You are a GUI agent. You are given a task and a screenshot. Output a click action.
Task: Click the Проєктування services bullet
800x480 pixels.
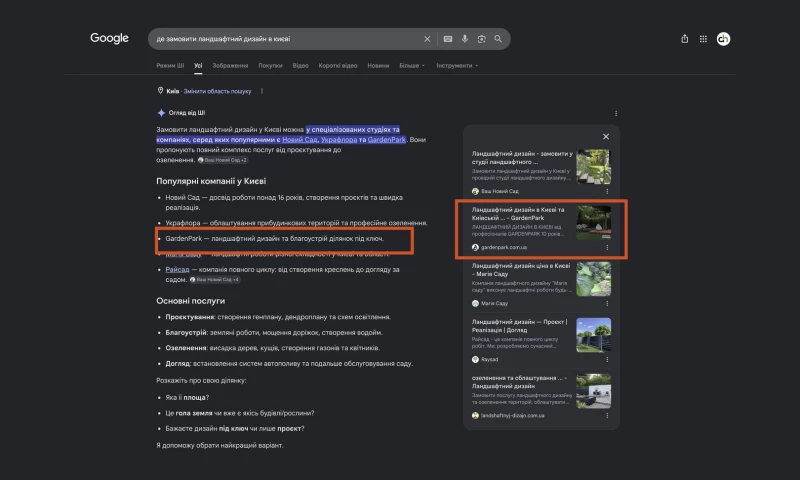pyautogui.click(x=278, y=317)
